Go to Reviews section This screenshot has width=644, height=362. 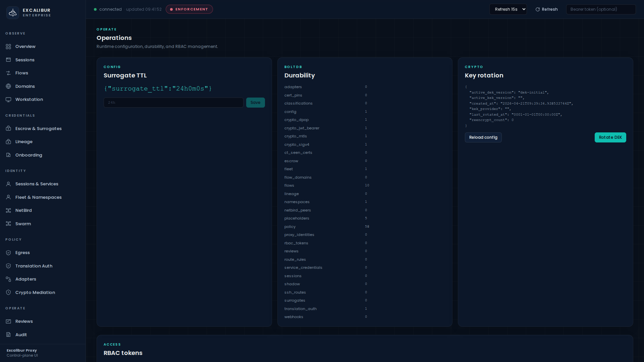(24, 321)
